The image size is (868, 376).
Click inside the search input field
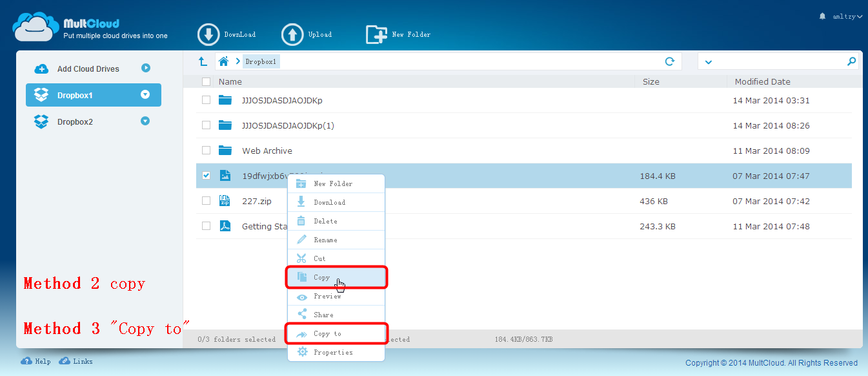click(779, 61)
